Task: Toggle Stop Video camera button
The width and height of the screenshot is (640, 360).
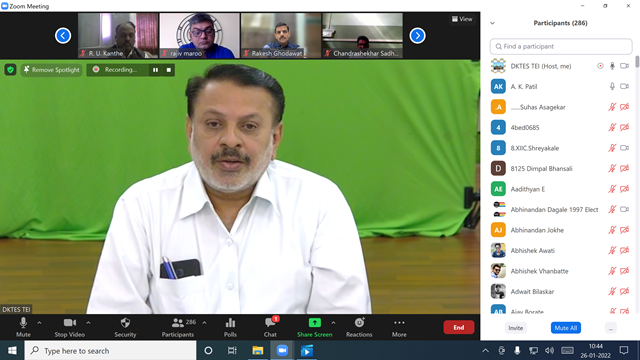Action: [x=70, y=327]
